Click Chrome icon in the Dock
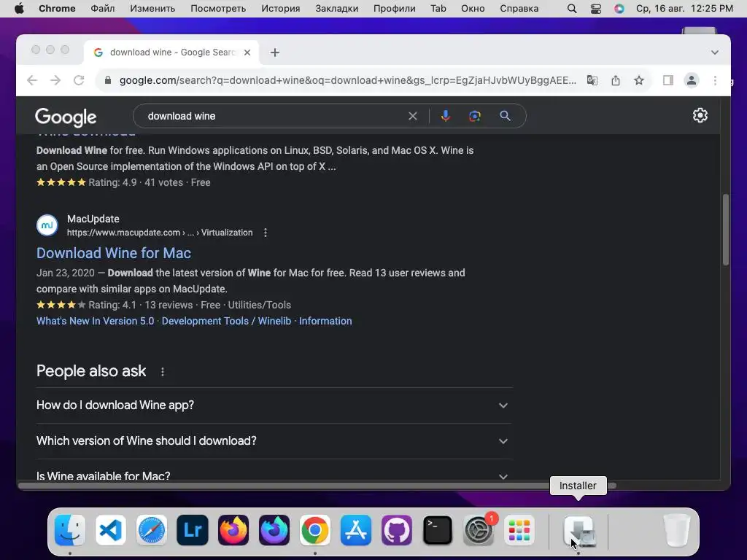This screenshot has width=747, height=560. 315,530
